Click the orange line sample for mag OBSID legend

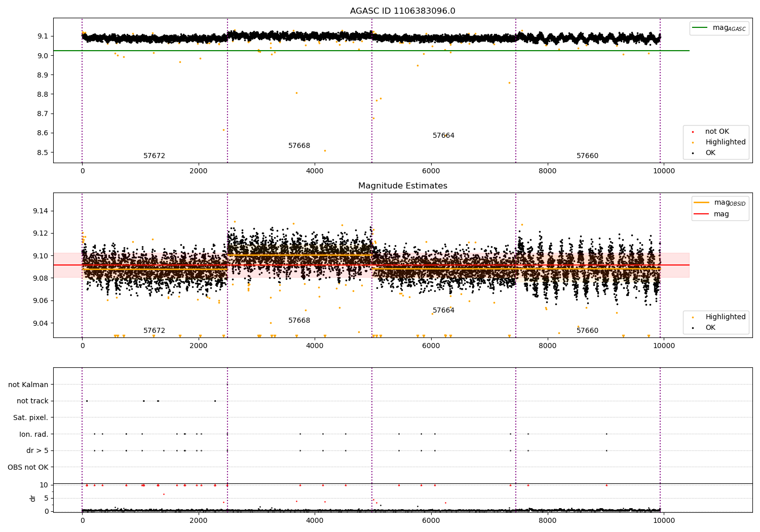702,203
